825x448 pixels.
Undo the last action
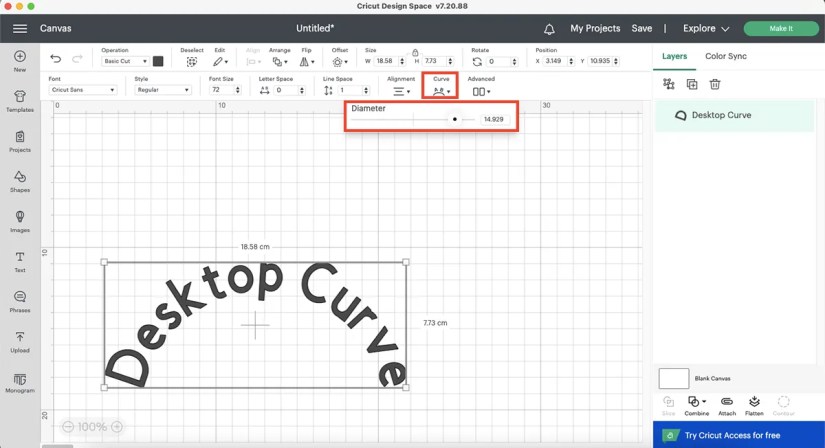pyautogui.click(x=55, y=58)
